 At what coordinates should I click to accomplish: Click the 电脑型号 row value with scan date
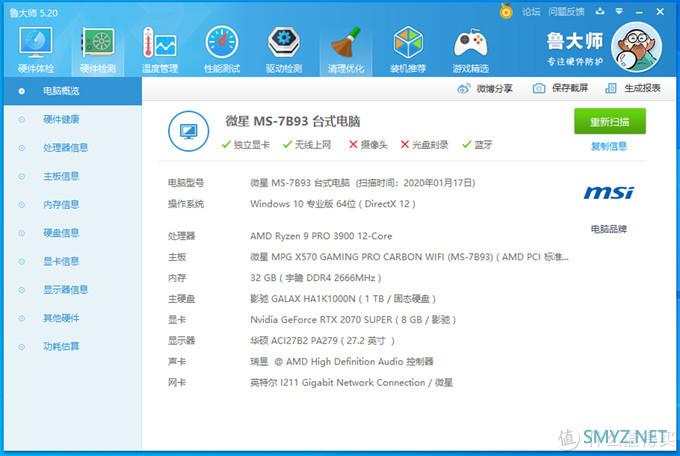(x=363, y=183)
